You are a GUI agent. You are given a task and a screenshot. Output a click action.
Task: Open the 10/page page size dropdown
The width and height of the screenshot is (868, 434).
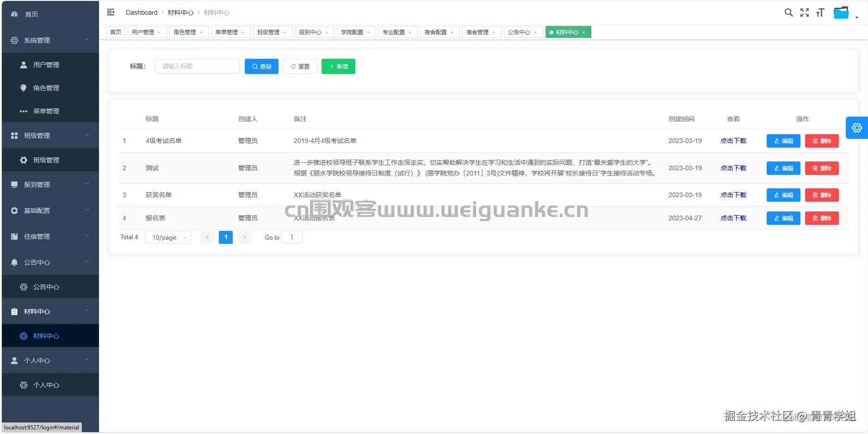168,237
